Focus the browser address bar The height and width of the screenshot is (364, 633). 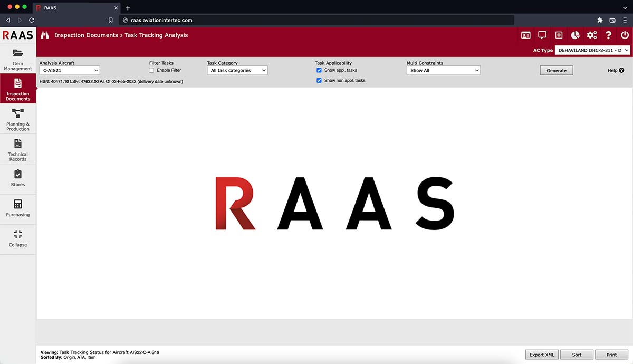316,20
